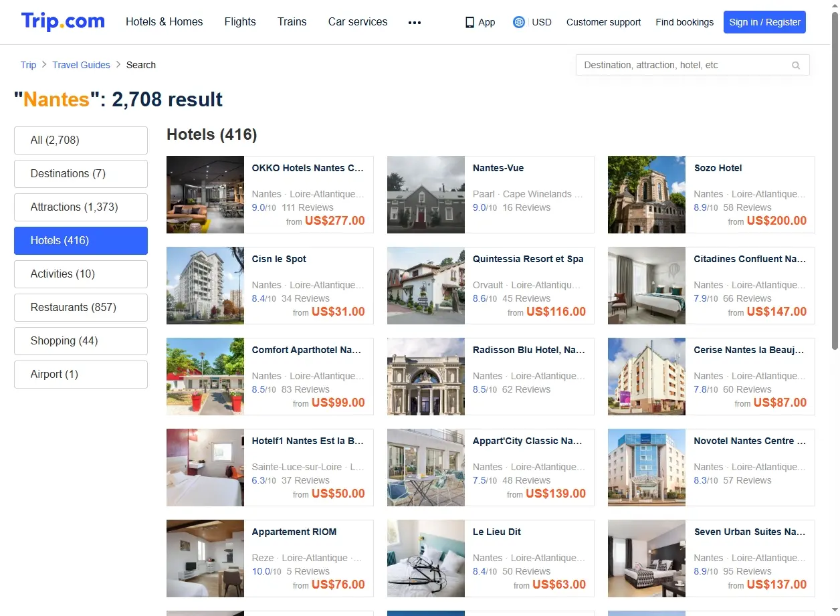Screen dimensions: 840x616
Task: Open Hotels & Homes menu
Action: point(164,22)
